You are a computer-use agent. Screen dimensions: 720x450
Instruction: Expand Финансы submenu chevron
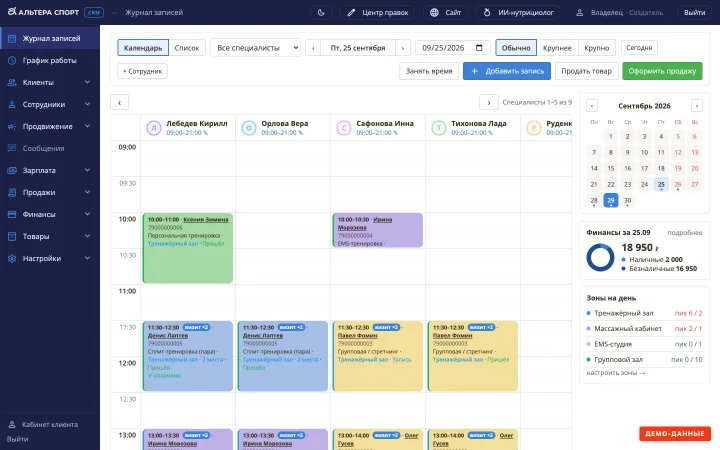pos(87,214)
